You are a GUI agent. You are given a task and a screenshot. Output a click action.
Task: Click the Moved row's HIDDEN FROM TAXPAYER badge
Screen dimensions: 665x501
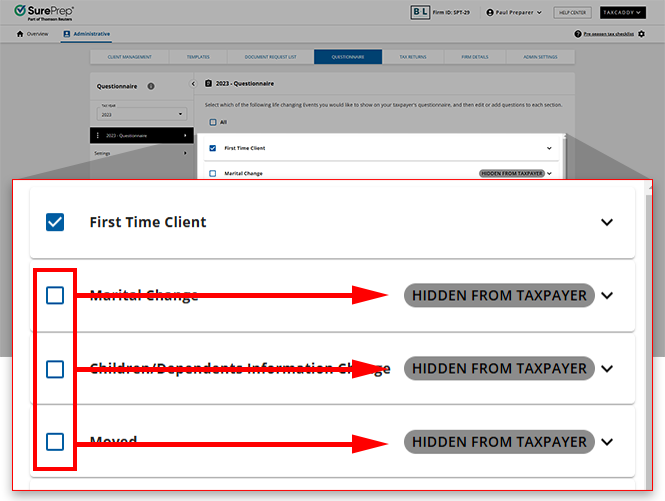(499, 442)
